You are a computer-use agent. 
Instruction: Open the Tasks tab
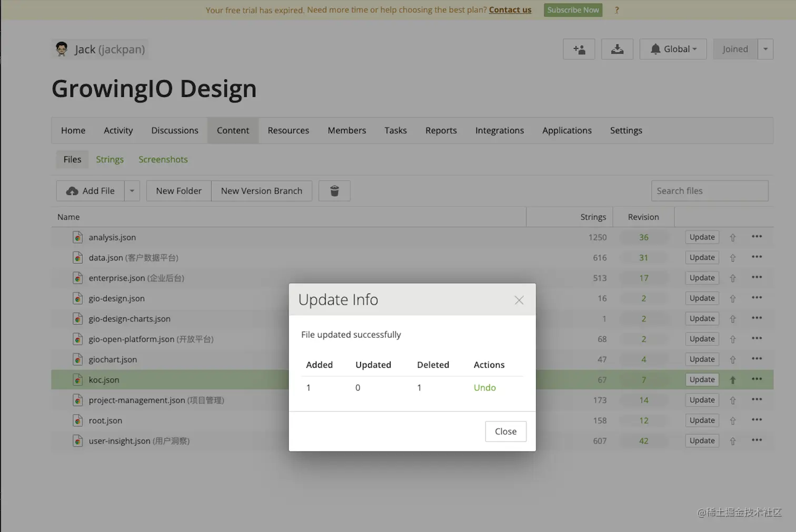point(395,131)
